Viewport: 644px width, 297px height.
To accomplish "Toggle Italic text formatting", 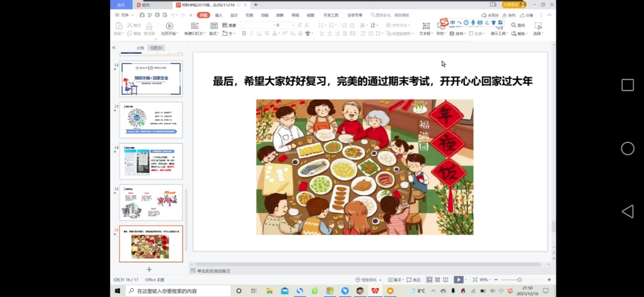I will (x=251, y=34).
